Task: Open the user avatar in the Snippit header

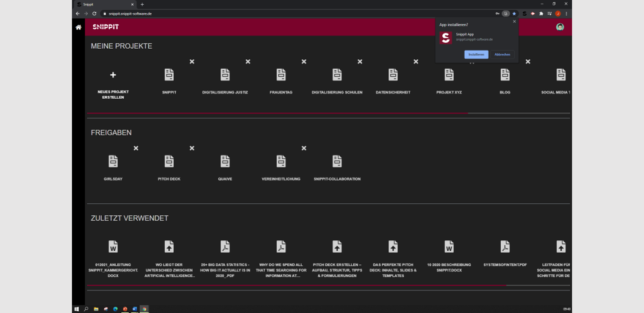Action: tap(560, 27)
